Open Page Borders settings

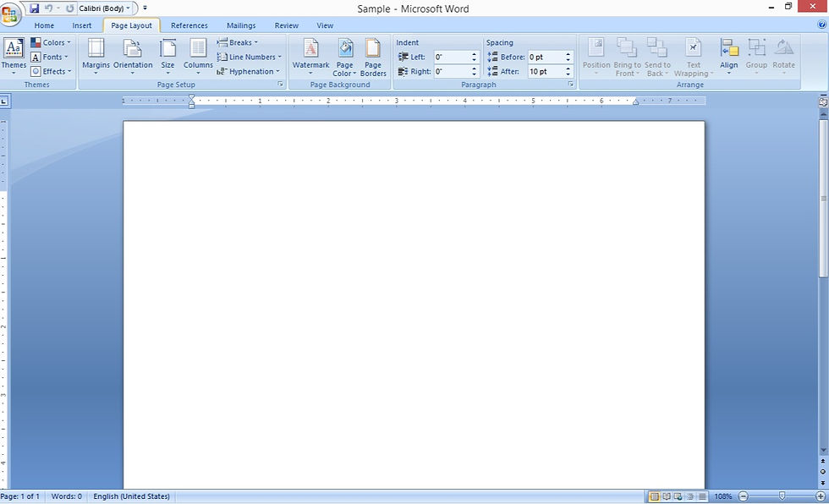click(x=373, y=58)
